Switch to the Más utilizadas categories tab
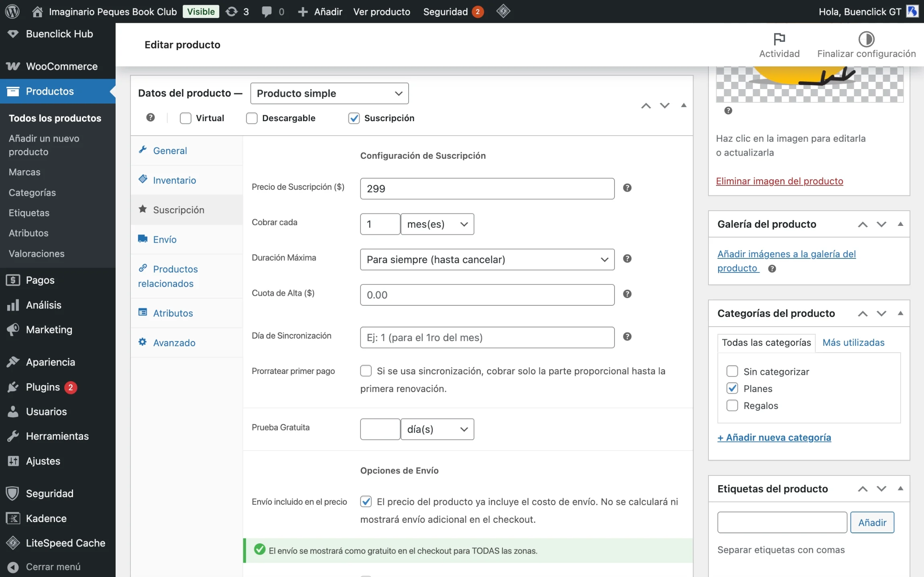The image size is (924, 577). 853,342
